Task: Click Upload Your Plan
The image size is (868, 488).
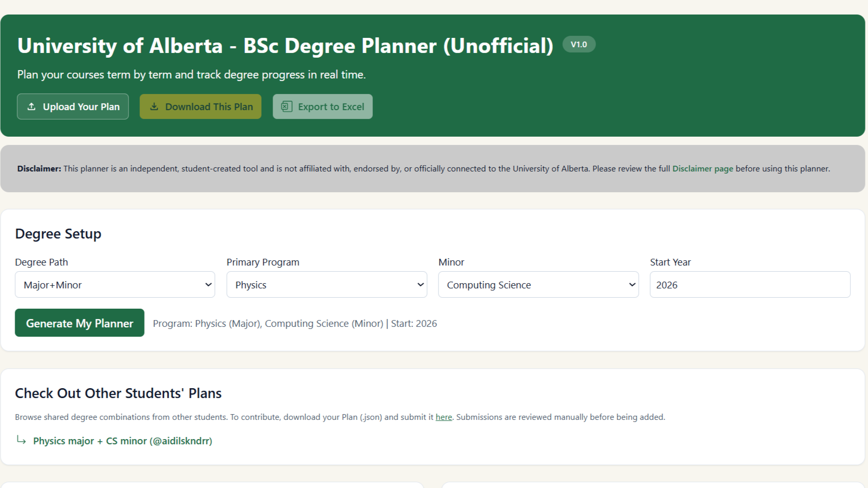Action: pyautogui.click(x=72, y=106)
